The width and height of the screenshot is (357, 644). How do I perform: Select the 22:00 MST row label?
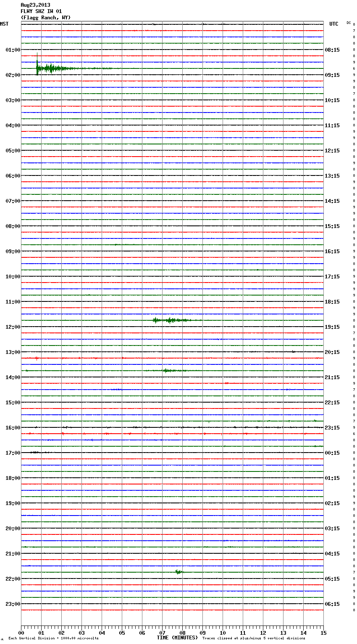pos(13,579)
